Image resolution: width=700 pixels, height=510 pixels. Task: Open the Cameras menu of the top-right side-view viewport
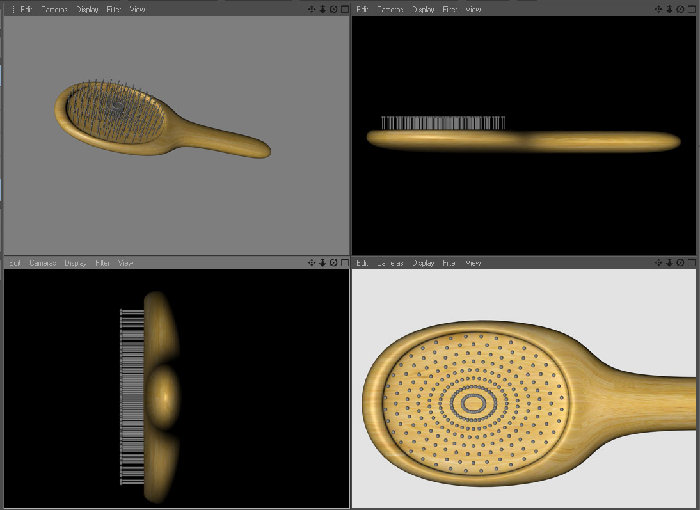pos(390,9)
